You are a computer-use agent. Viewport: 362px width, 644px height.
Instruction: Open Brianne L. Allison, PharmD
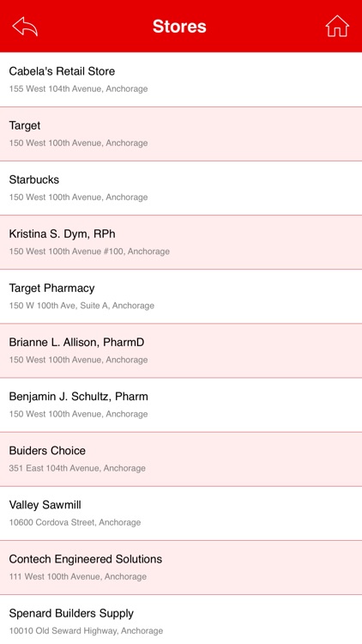(181, 350)
